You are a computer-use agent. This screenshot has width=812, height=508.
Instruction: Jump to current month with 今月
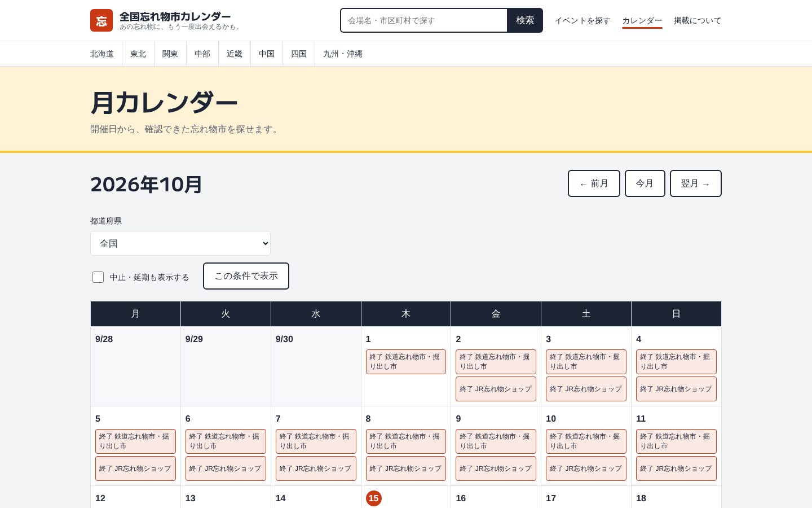pos(645,183)
